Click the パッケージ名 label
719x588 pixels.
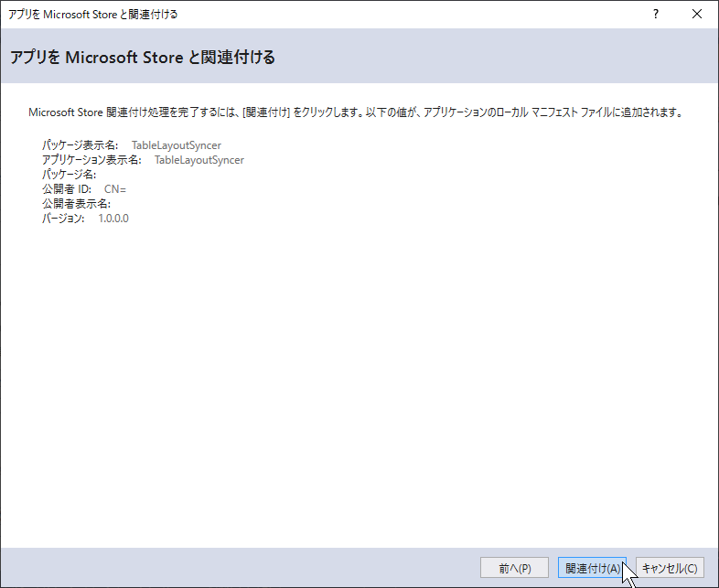70,175
